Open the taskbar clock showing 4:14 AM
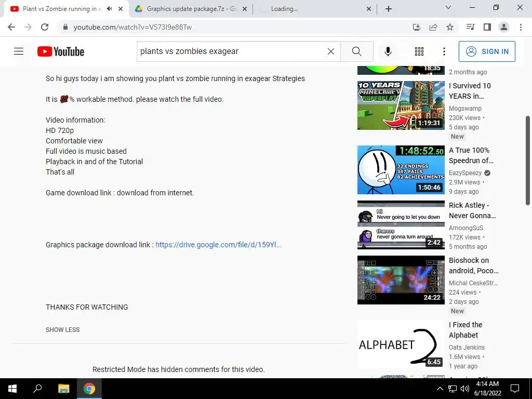The width and height of the screenshot is (532, 399). click(x=487, y=389)
